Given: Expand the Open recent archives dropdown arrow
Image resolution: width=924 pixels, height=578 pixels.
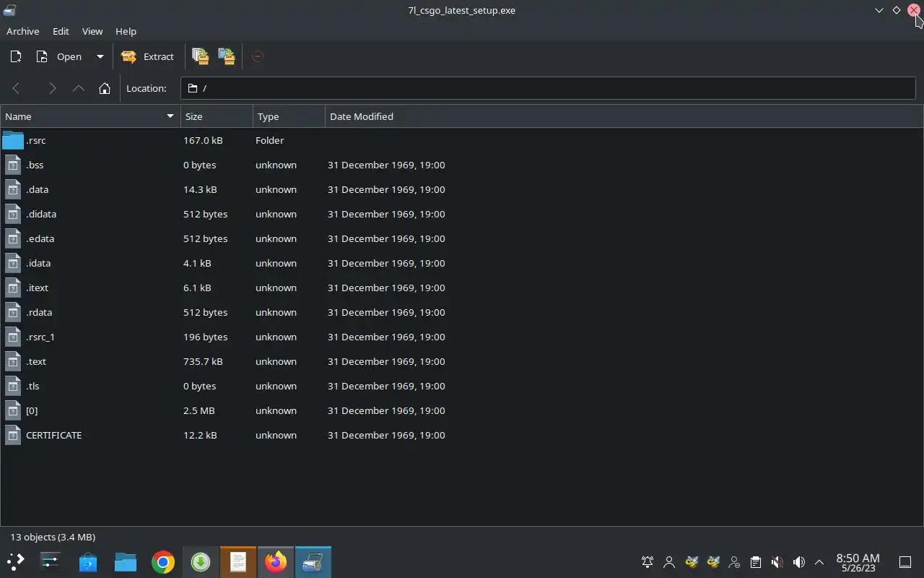Looking at the screenshot, I should click(x=100, y=56).
